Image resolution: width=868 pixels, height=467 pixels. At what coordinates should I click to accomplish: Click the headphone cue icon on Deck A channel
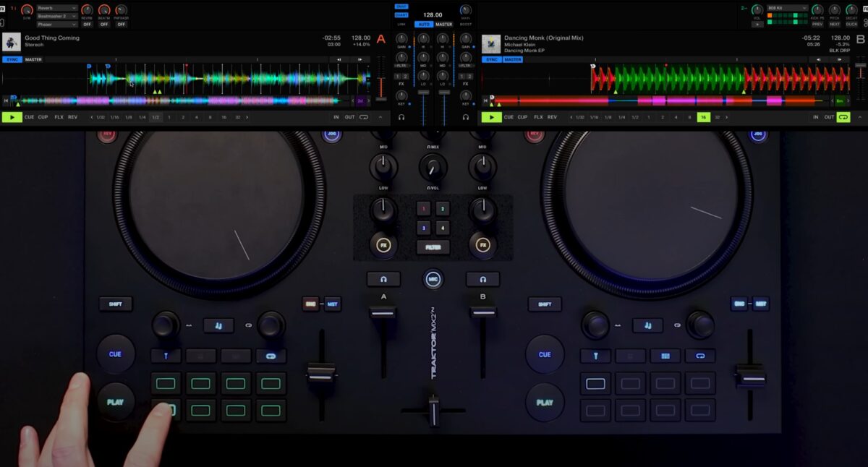click(x=400, y=117)
